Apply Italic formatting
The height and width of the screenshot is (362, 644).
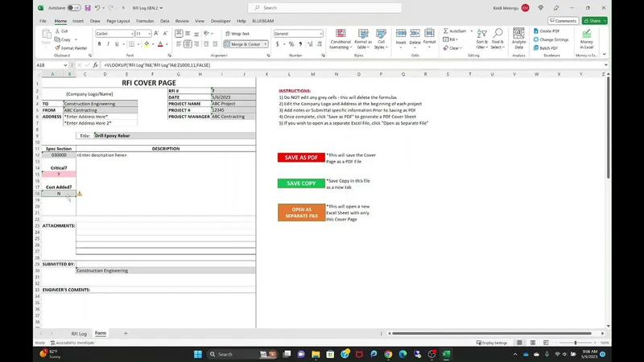(x=108, y=44)
